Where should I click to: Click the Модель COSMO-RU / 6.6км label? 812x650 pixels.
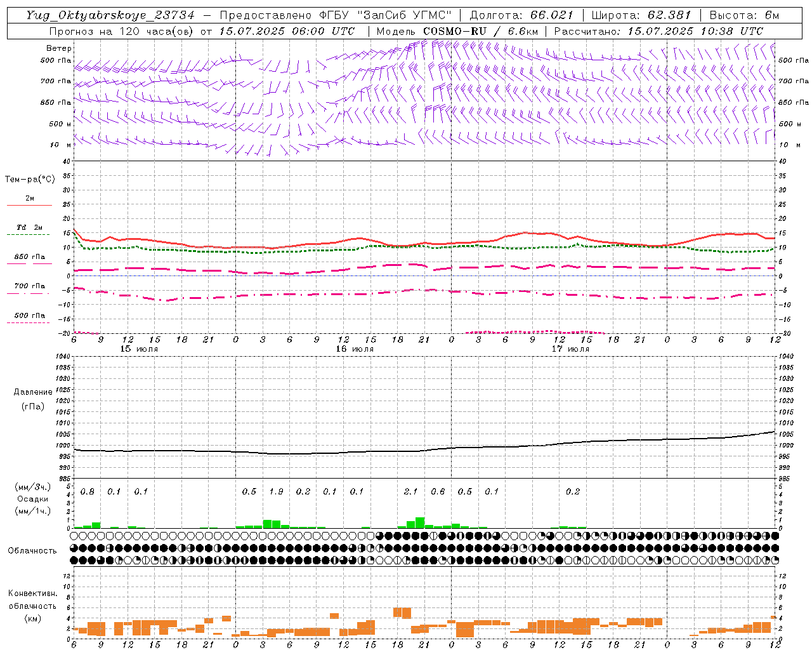(x=457, y=31)
